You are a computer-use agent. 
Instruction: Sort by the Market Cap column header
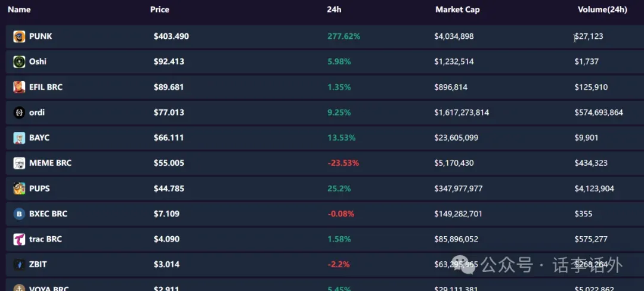pyautogui.click(x=457, y=10)
